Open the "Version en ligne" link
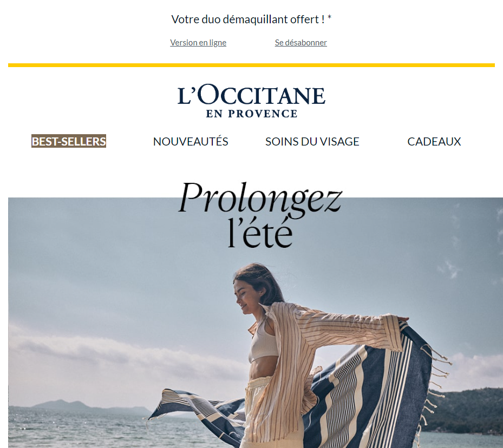This screenshot has height=448, width=503. pyautogui.click(x=198, y=43)
